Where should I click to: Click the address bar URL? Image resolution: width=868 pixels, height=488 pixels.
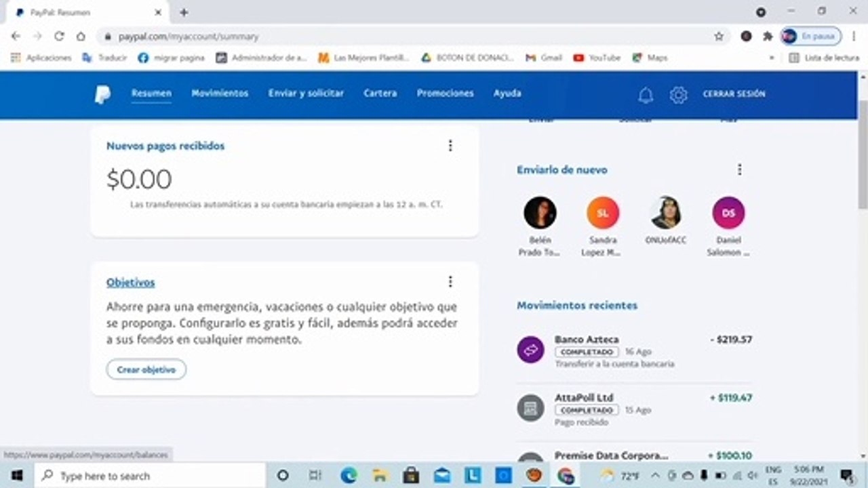189,37
